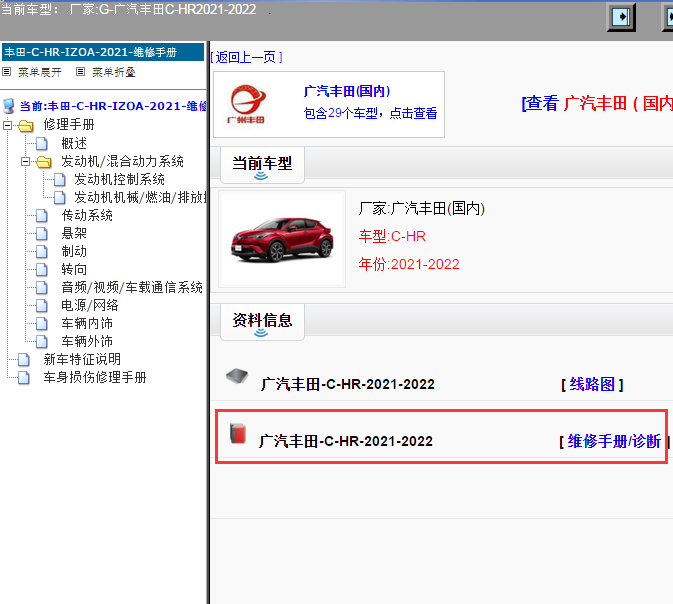Viewport: 673px width, 604px height.
Task: Select the 丰田-C-HR-IZOA-2021-维修手册 header tab
Action: (x=103, y=52)
